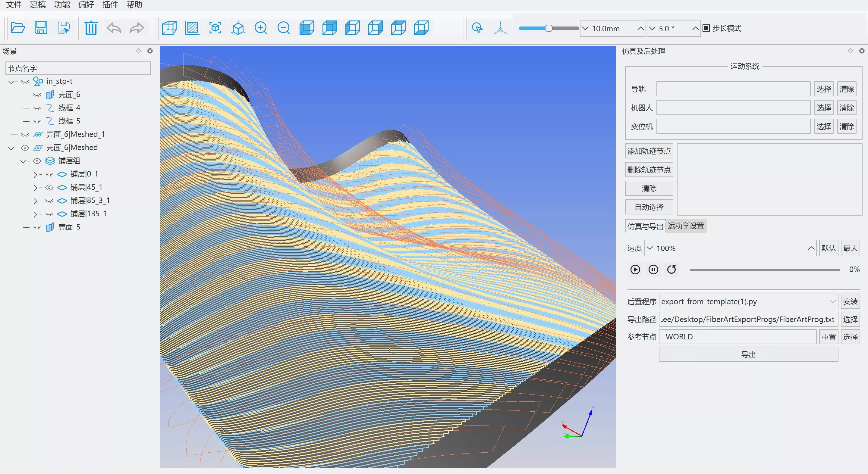Click the 最大 speed button
Image resolution: width=868 pixels, height=474 pixels.
click(x=850, y=248)
